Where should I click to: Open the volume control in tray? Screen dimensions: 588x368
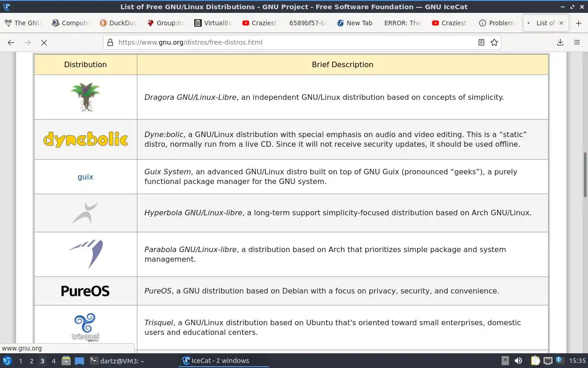click(x=518, y=361)
